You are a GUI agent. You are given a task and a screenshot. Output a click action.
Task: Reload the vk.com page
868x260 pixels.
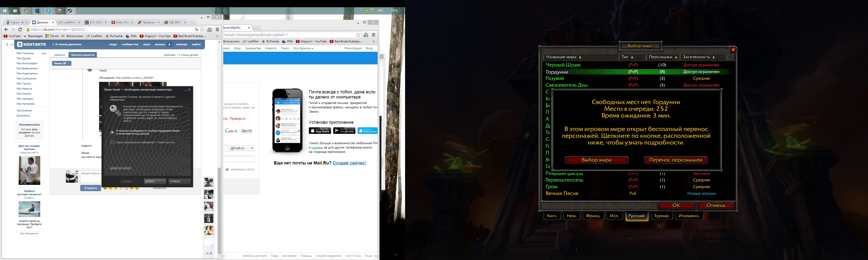click(20, 30)
